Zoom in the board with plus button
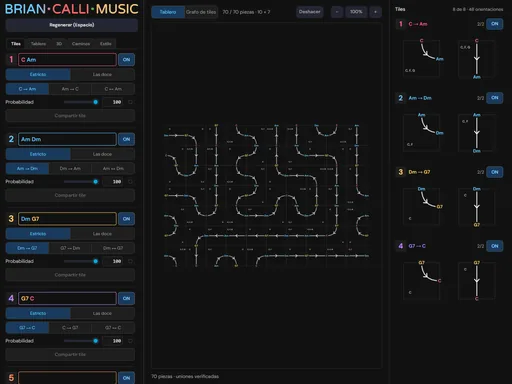The width and height of the screenshot is (512, 384). coord(376,12)
